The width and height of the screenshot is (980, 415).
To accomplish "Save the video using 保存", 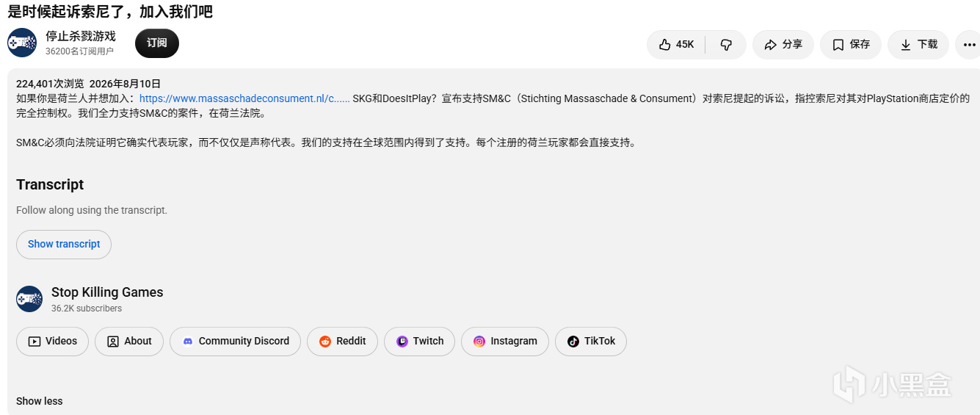I will point(851,45).
